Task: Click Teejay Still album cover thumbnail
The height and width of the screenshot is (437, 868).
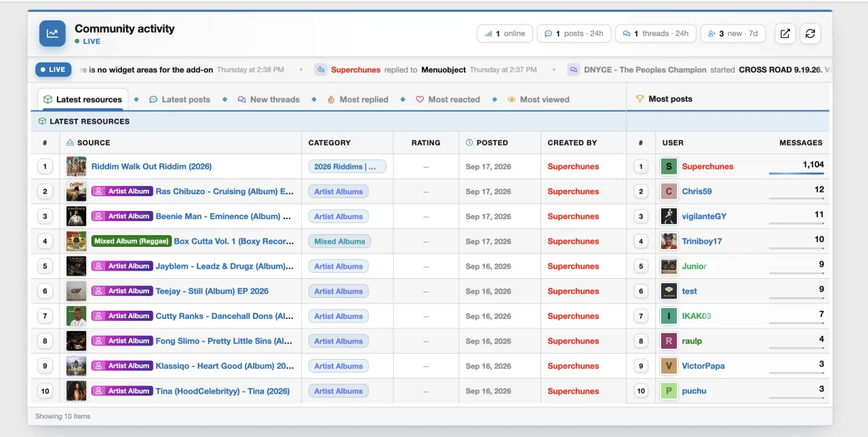Action: (x=76, y=291)
